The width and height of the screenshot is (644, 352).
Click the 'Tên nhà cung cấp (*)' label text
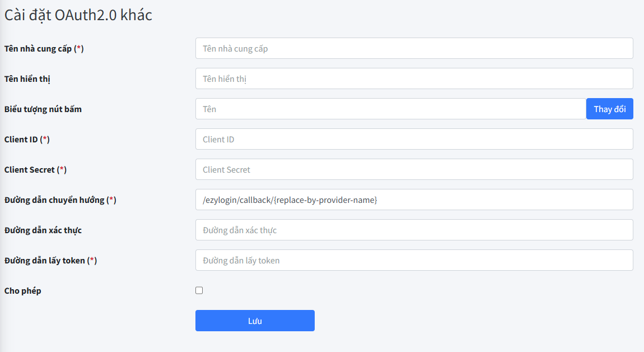[x=44, y=49]
